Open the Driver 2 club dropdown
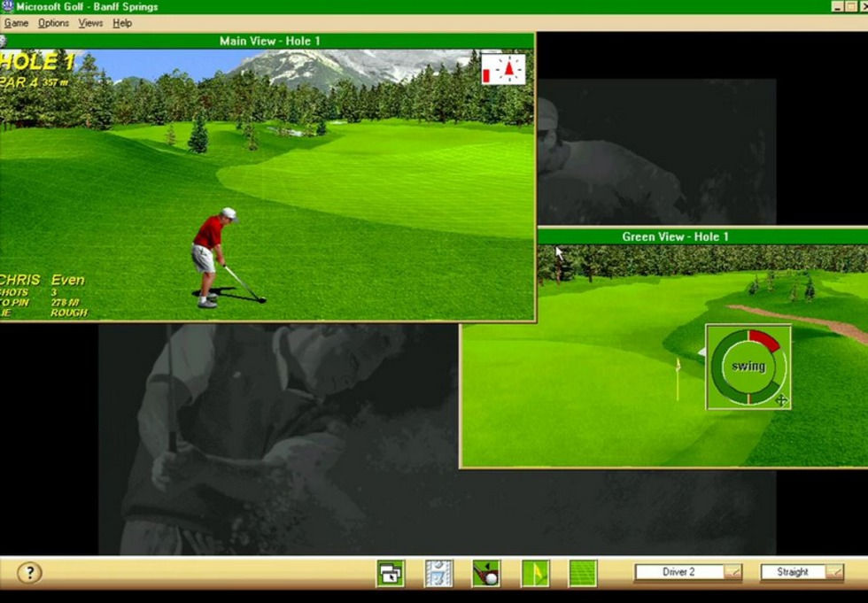This screenshot has width=868, height=603. click(x=733, y=572)
